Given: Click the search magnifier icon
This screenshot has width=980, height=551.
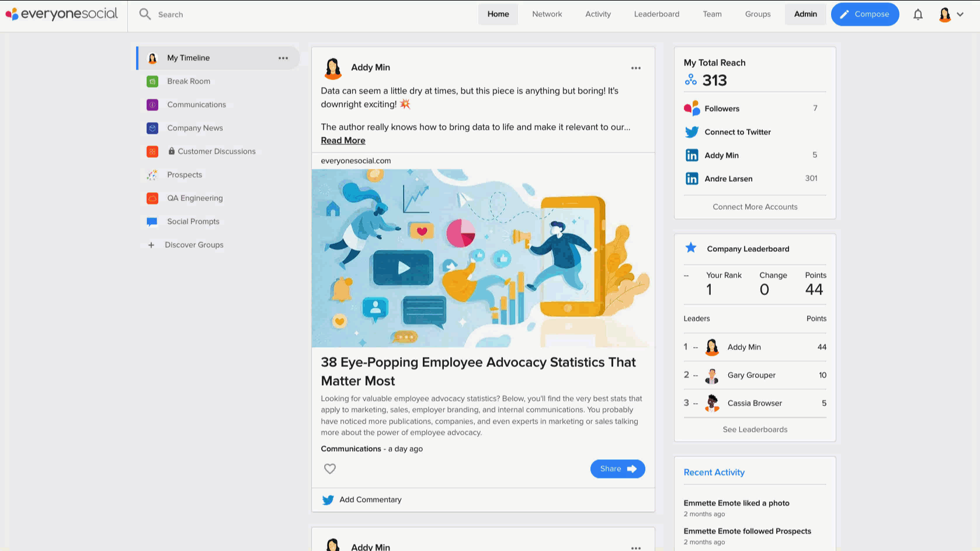Looking at the screenshot, I should click(x=145, y=14).
